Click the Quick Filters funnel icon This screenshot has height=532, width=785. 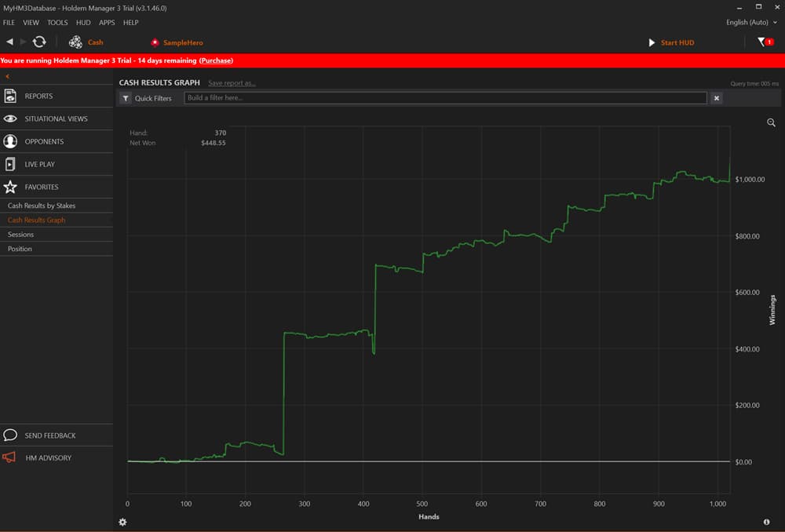point(125,98)
